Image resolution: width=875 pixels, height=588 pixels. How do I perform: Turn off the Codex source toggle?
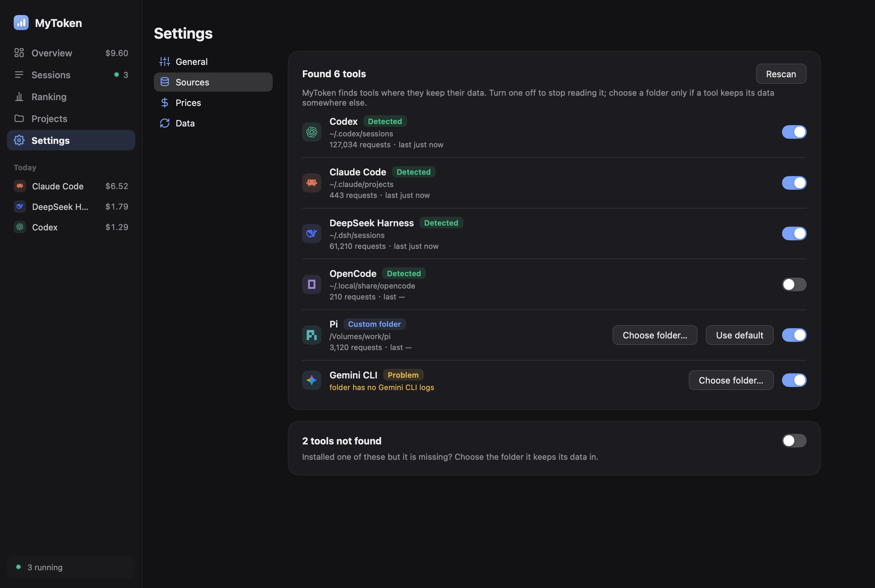click(x=794, y=132)
